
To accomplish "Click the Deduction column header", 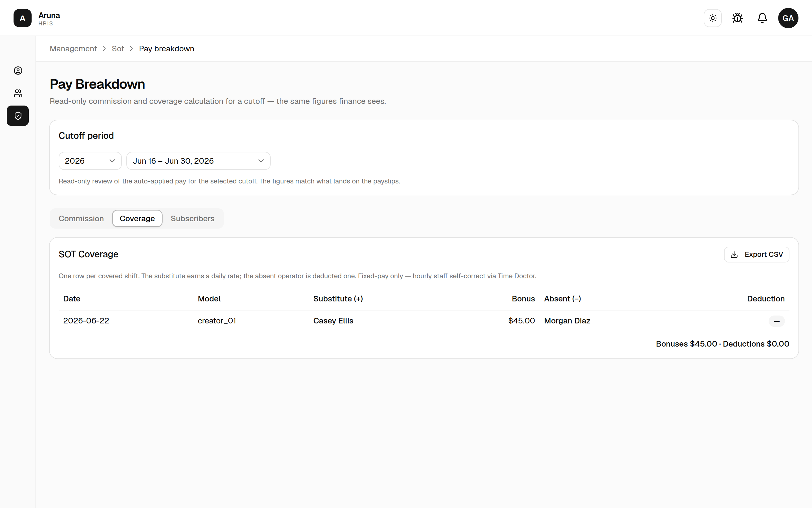I will point(766,299).
